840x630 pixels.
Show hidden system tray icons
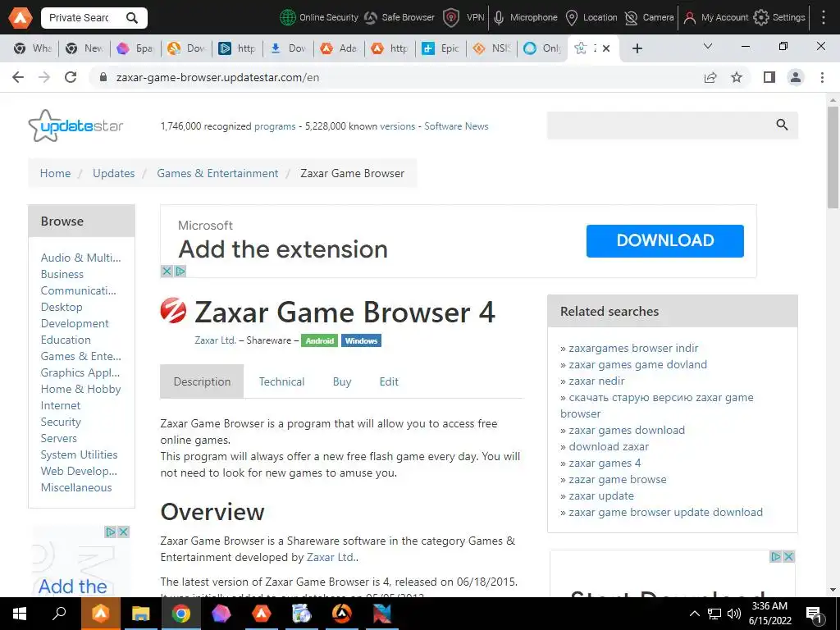coord(694,614)
